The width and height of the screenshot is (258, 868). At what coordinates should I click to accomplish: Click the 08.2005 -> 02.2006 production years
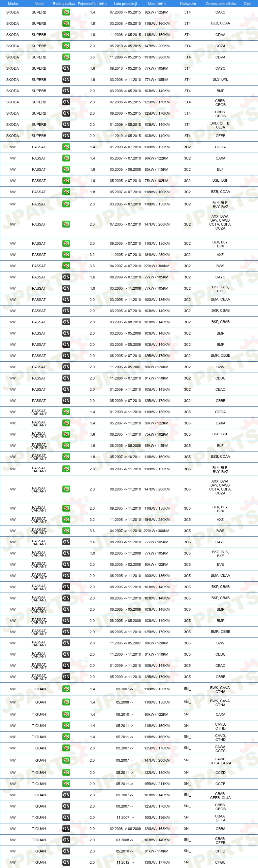(125, 565)
